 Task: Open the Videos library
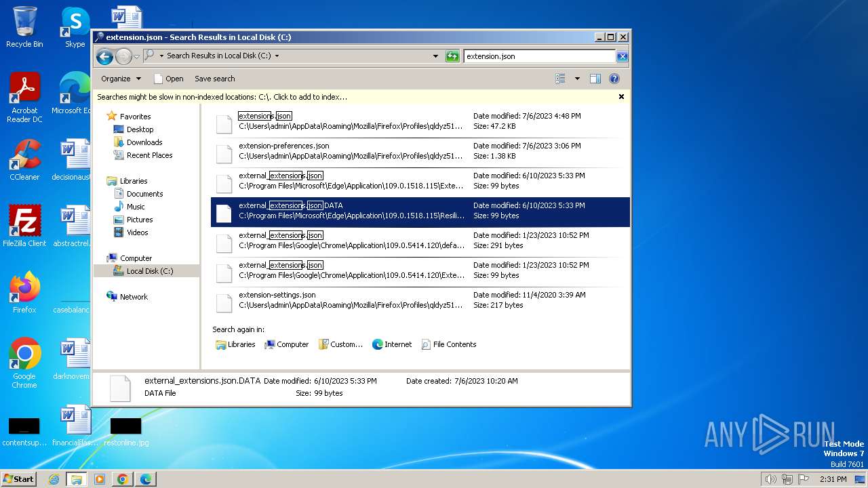(x=137, y=232)
